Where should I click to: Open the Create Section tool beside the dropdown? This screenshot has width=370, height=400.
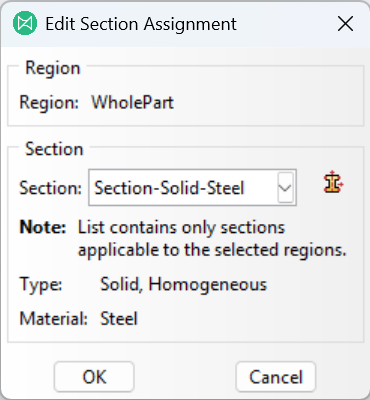pos(334,182)
